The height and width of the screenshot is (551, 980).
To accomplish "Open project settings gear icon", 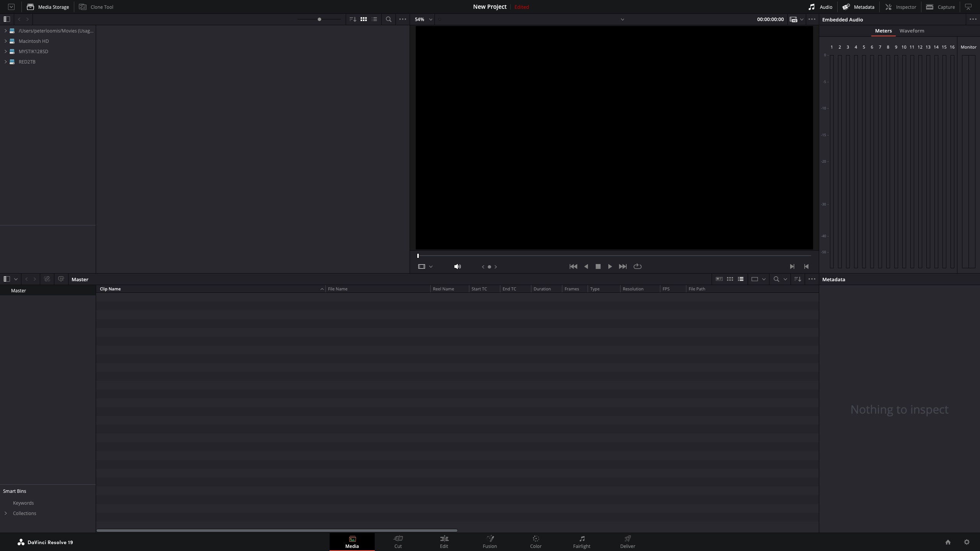I will point(967,542).
